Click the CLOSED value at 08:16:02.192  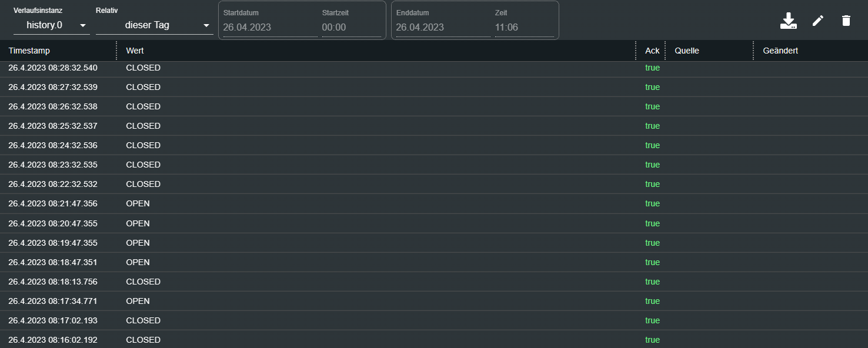point(143,340)
